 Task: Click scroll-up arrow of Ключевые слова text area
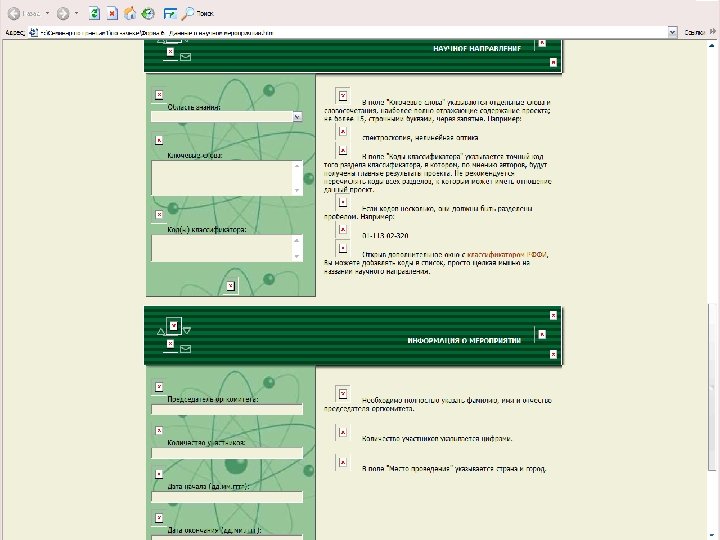pos(297,166)
